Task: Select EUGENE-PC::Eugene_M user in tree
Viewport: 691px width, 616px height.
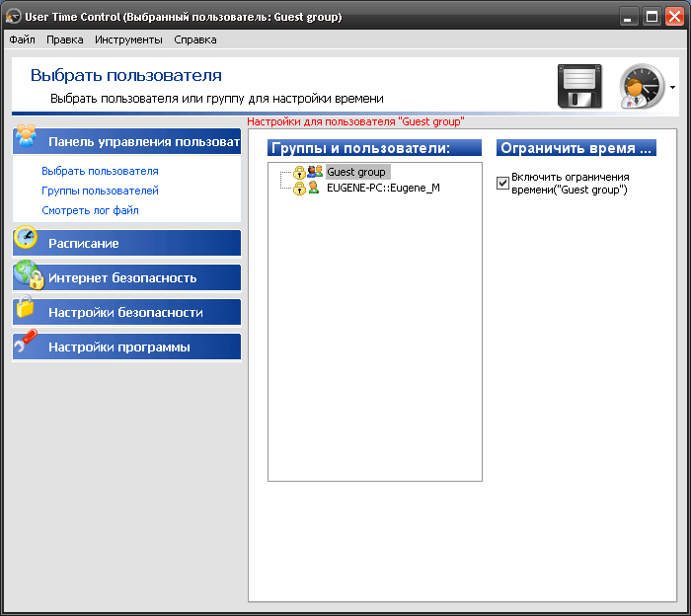Action: pyautogui.click(x=383, y=188)
